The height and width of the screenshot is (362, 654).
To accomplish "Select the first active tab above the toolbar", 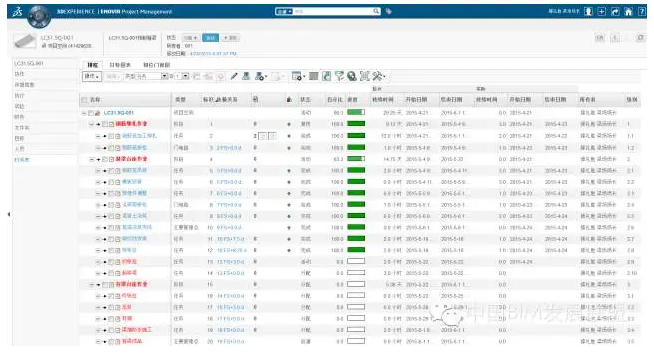I will (x=93, y=65).
